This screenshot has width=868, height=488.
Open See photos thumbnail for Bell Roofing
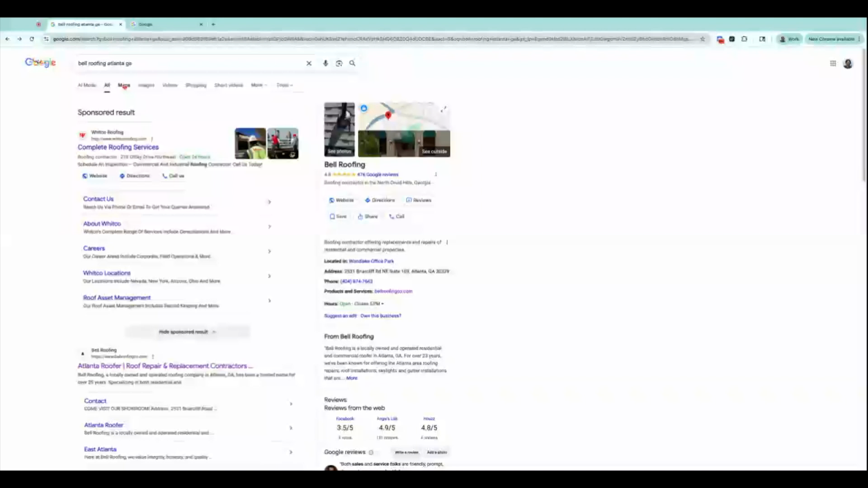340,130
